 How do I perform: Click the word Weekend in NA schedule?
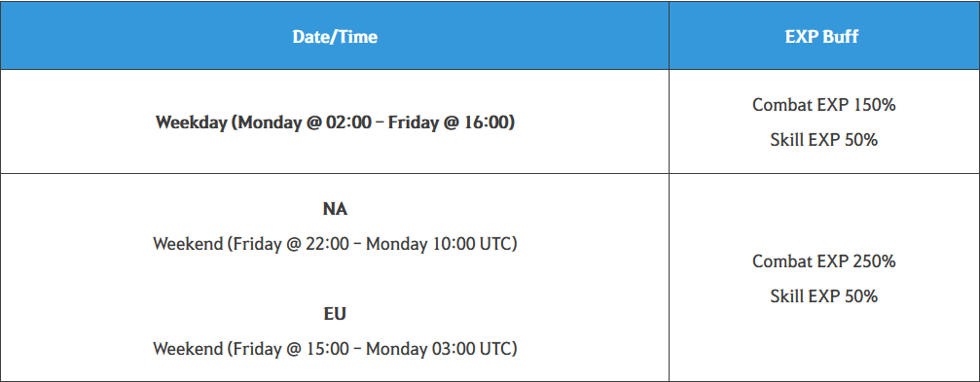[x=188, y=244]
